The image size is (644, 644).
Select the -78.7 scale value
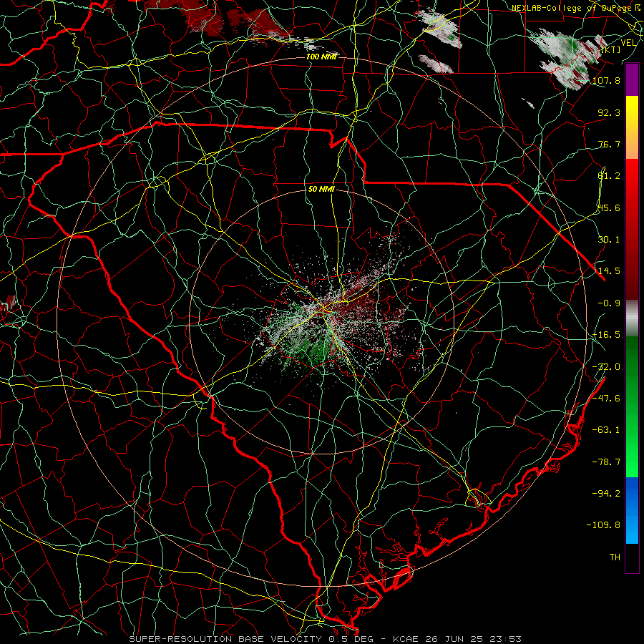click(606, 462)
